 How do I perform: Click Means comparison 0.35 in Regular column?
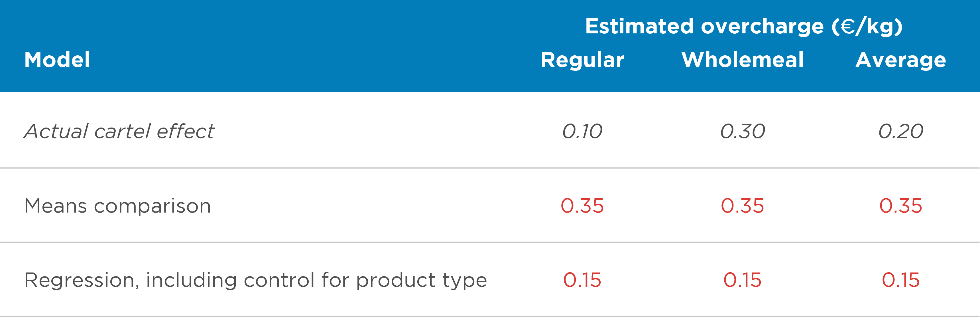click(x=582, y=206)
